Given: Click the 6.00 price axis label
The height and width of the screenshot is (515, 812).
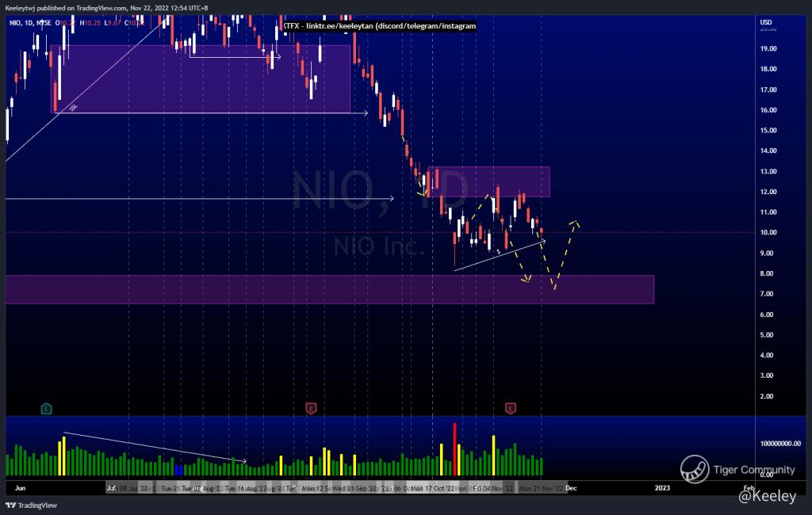Looking at the screenshot, I should [x=767, y=315].
